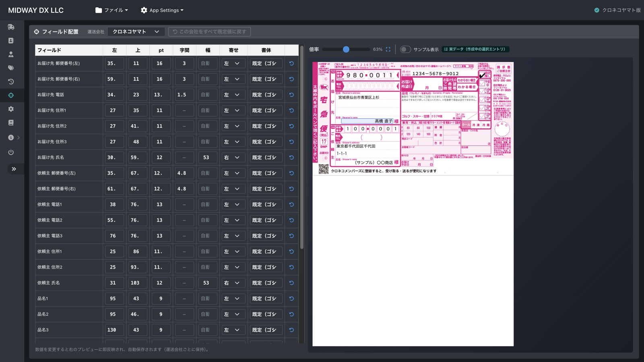Reset the 依頼主 電話1 row to default

coord(291,205)
